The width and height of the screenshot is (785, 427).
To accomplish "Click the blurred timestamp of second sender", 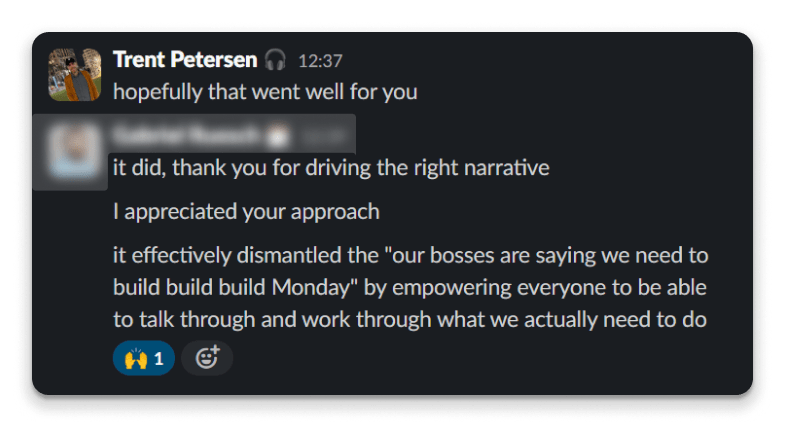I will (x=320, y=133).
